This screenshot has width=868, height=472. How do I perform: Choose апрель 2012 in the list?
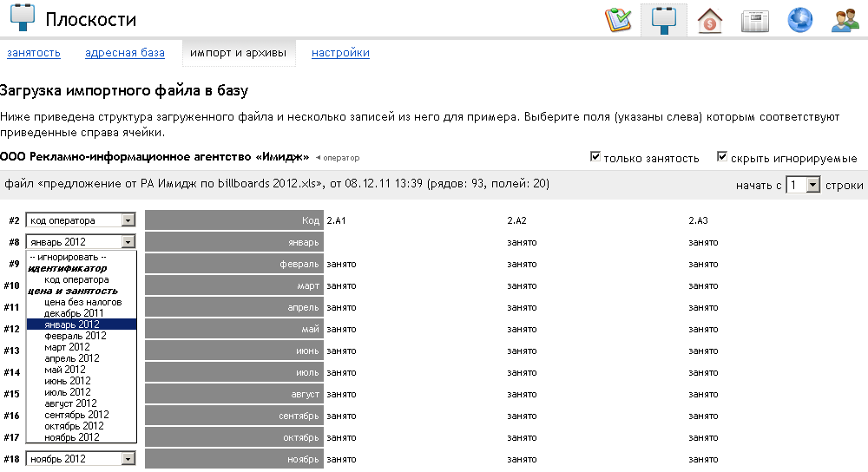(82, 358)
